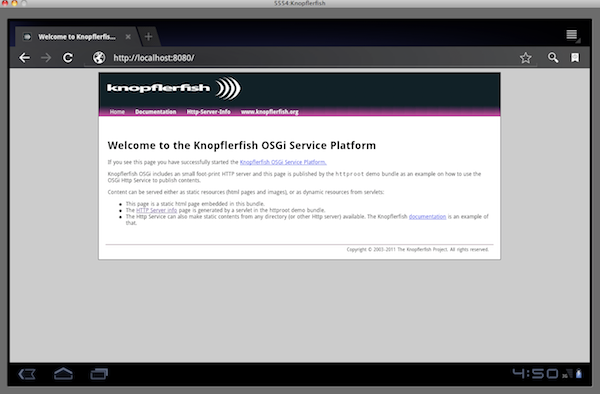This screenshot has height=394, width=600.
Task: Click the browser forward arrow
Action: 46,58
